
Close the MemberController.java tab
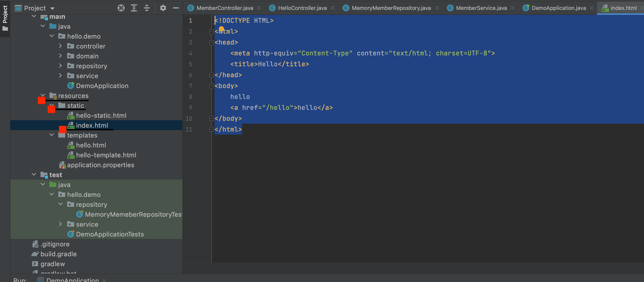(259, 8)
